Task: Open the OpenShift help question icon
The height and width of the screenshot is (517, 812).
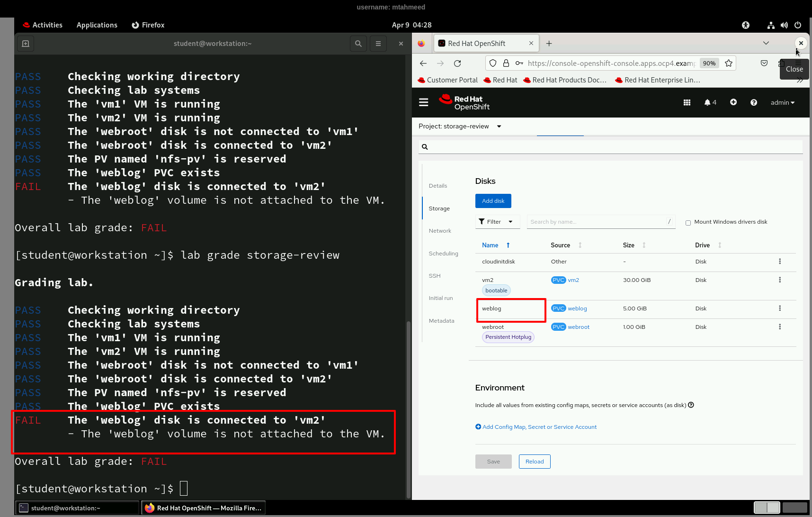Action: click(x=754, y=102)
